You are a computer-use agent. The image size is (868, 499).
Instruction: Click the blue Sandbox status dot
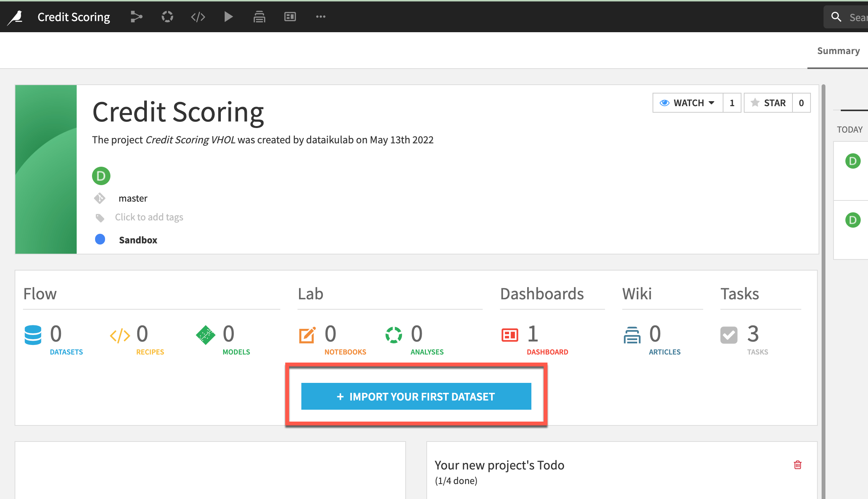point(100,240)
